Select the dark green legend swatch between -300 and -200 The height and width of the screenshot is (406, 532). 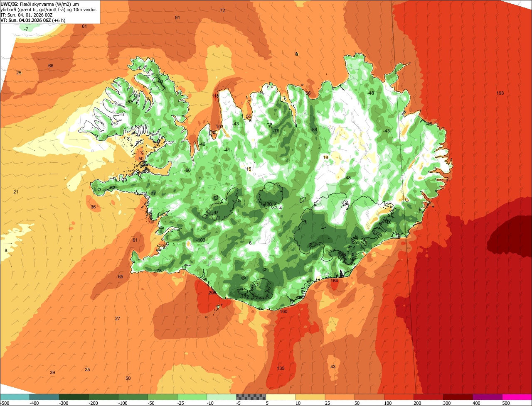[74, 397]
